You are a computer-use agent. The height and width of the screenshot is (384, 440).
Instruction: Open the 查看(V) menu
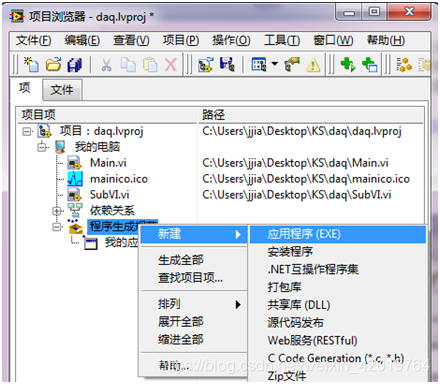click(x=131, y=40)
